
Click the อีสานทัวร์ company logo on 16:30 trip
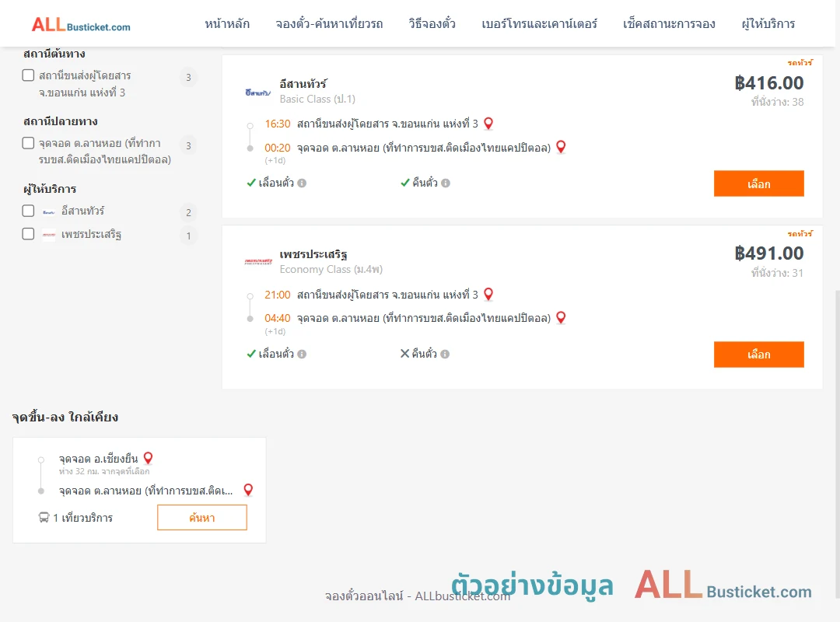258,93
